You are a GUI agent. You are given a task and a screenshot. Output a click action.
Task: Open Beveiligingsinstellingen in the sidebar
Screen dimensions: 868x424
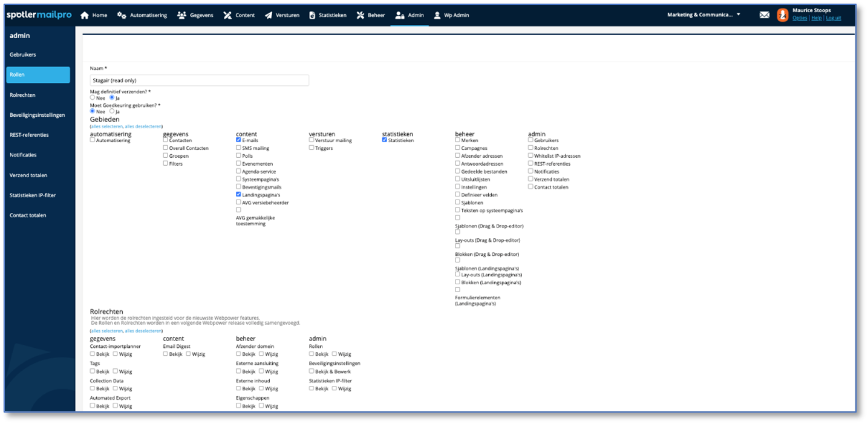click(37, 115)
